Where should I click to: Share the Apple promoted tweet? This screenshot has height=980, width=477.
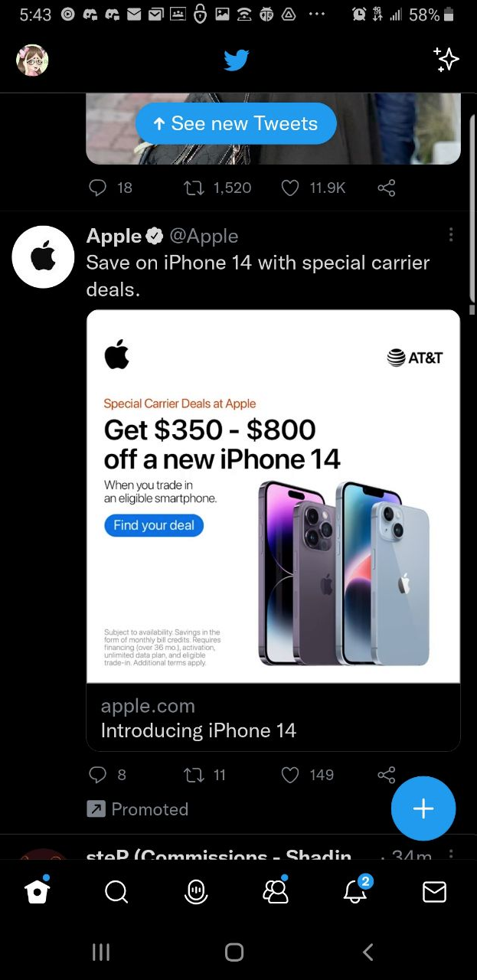click(387, 775)
